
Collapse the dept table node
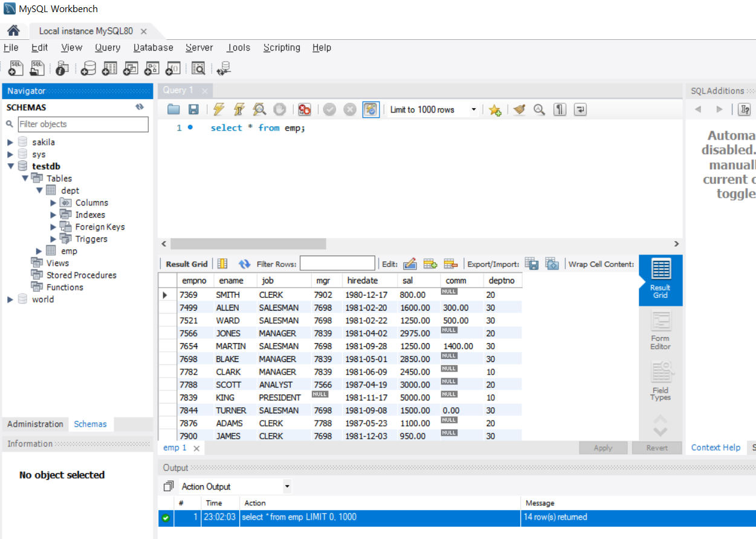click(39, 190)
